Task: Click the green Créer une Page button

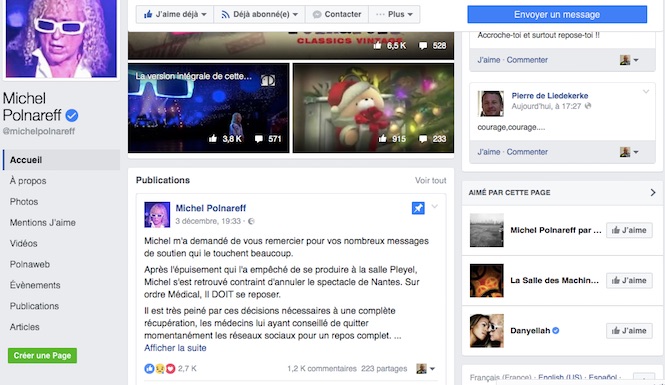Action: (42, 355)
